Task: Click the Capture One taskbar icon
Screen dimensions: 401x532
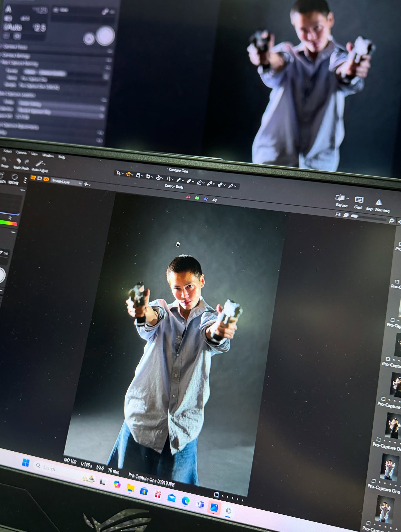Action: (x=228, y=511)
